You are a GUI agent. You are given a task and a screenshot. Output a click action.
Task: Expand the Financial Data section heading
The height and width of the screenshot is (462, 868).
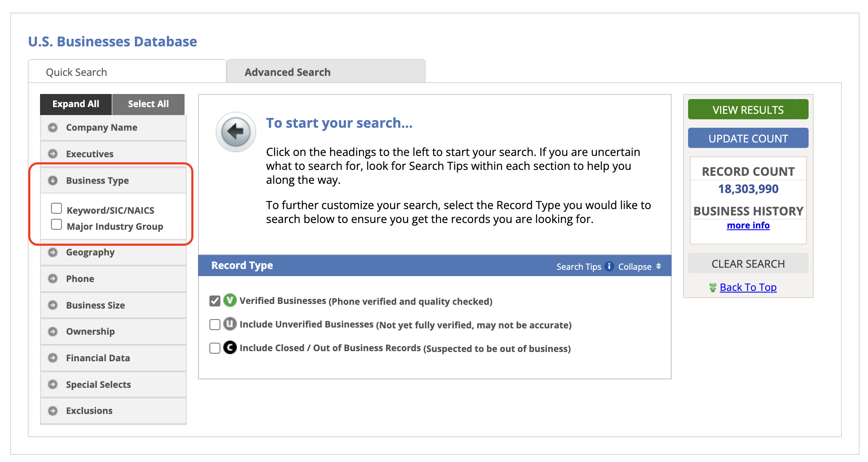point(113,358)
